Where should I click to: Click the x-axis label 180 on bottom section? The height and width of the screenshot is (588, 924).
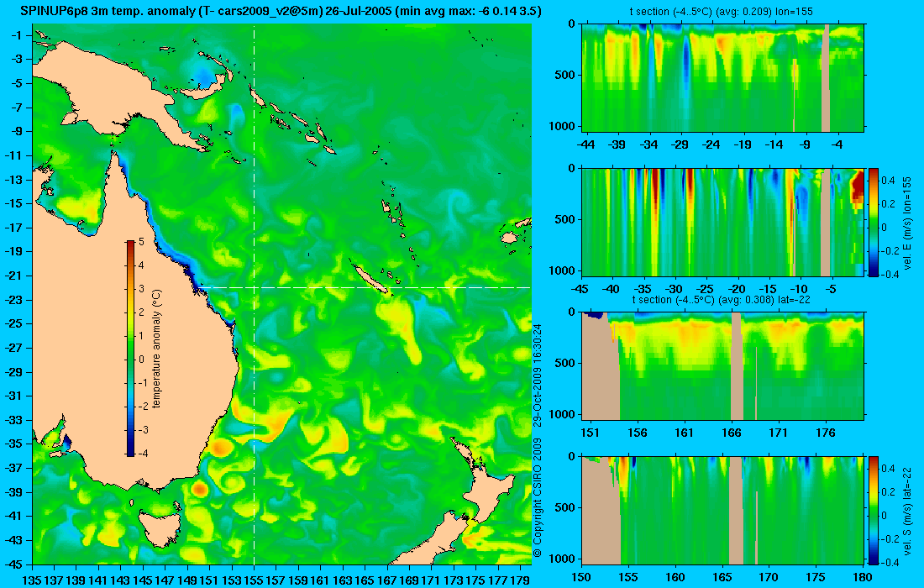pyautogui.click(x=863, y=577)
